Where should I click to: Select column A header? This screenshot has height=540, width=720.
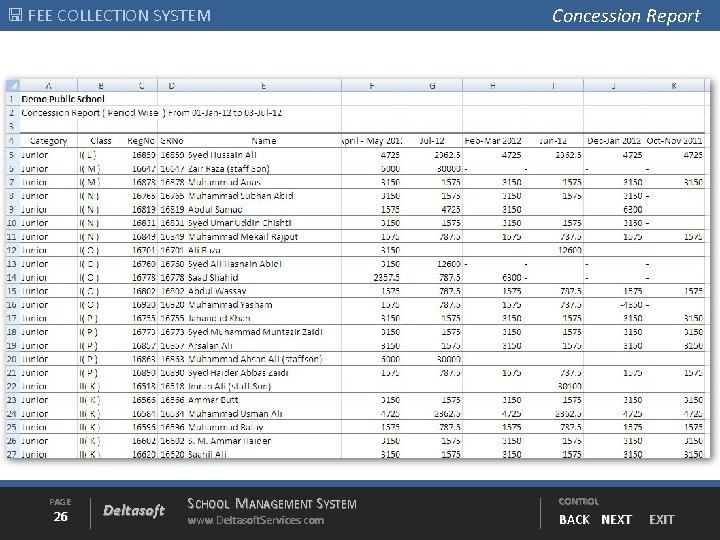pos(48,85)
